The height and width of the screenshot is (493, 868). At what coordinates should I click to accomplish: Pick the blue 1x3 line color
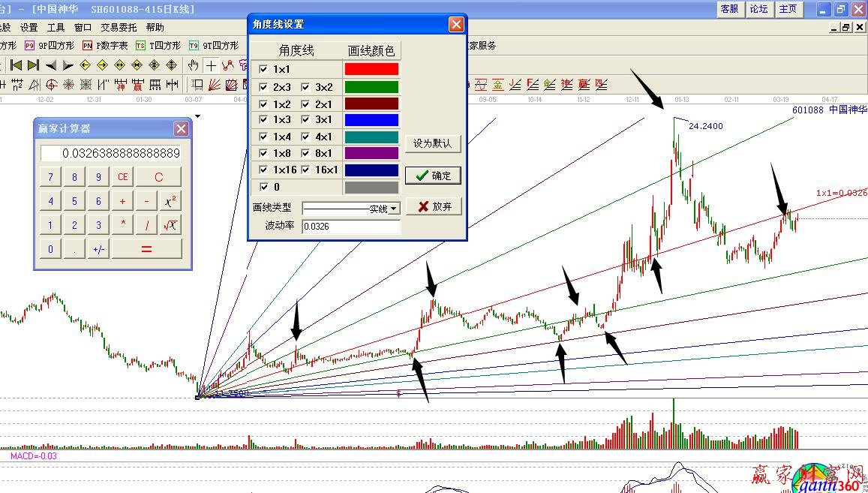click(371, 119)
